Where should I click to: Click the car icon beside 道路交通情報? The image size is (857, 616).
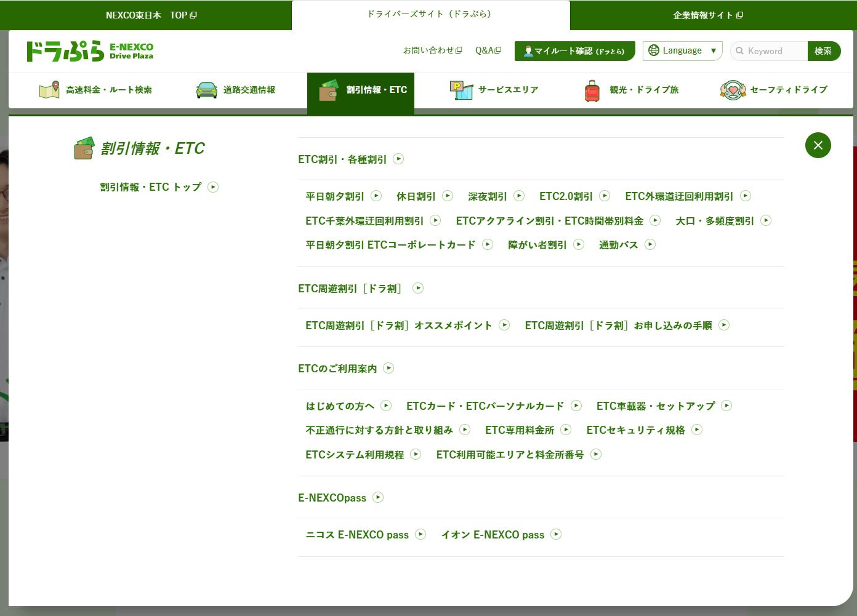tap(207, 90)
